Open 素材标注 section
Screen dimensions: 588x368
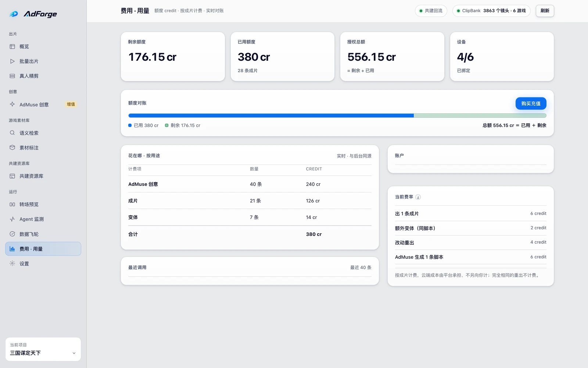[43, 148]
